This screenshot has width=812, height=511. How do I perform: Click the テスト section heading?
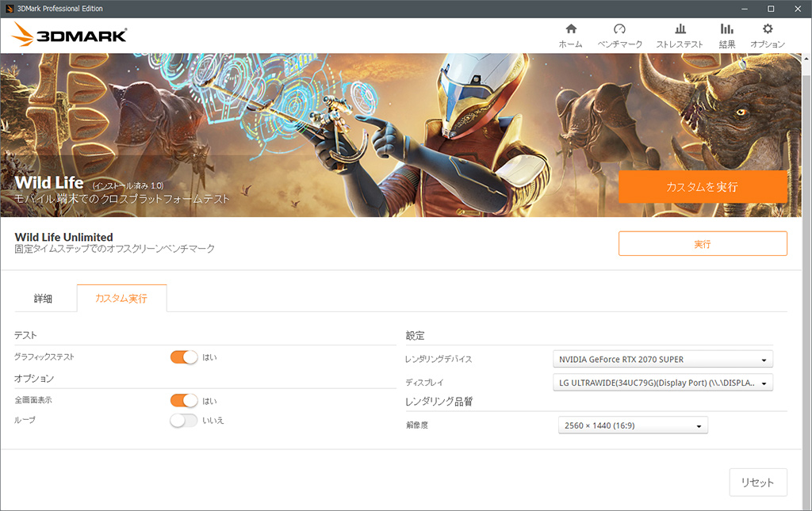[x=25, y=335]
